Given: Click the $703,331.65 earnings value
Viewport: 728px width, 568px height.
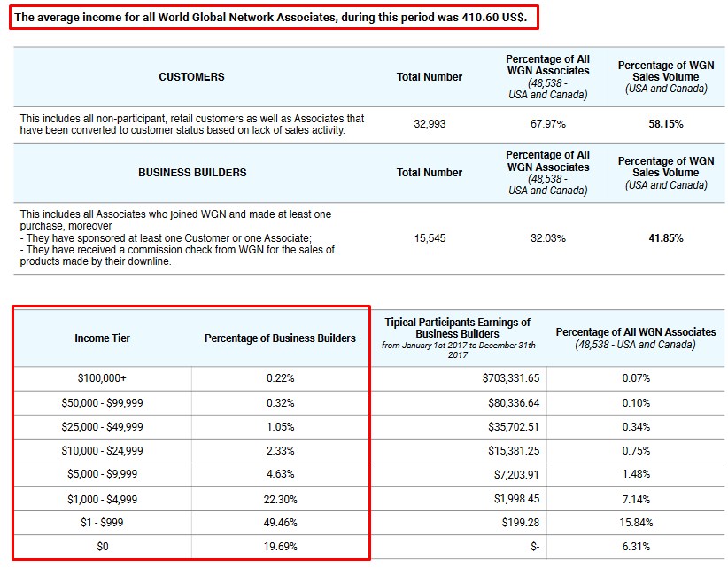Looking at the screenshot, I should 511,378.
